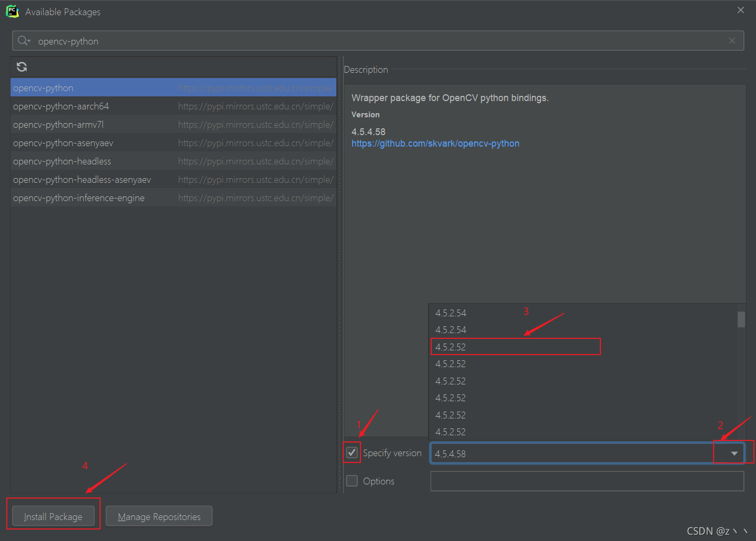756x541 pixels.
Task: Select opencv-python-headless package
Action: (x=173, y=161)
